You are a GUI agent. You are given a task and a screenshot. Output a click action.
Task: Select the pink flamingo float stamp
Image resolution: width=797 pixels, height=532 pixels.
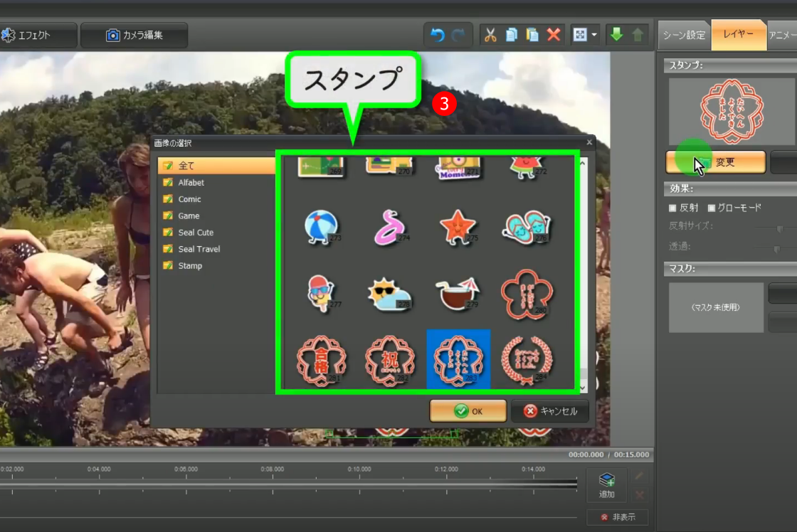tap(390, 227)
